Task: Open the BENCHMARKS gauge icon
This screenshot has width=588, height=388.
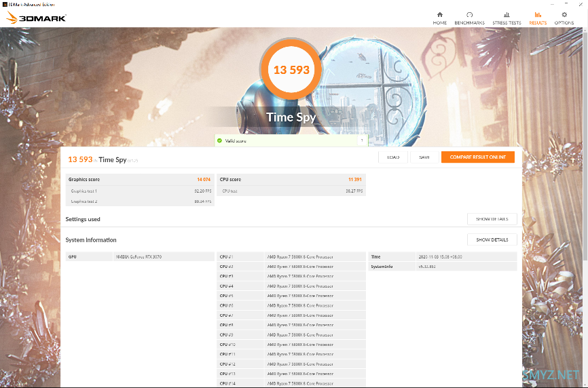Action: tap(469, 15)
